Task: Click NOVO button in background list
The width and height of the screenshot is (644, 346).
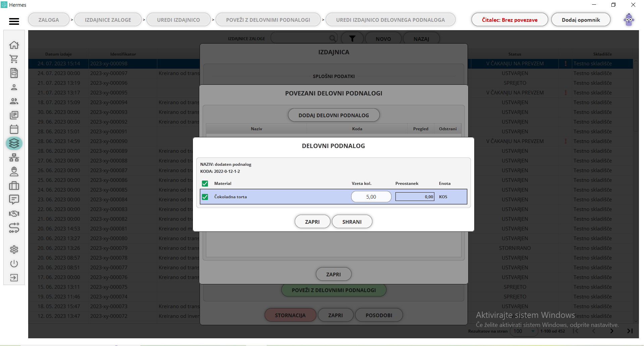Action: [x=383, y=39]
